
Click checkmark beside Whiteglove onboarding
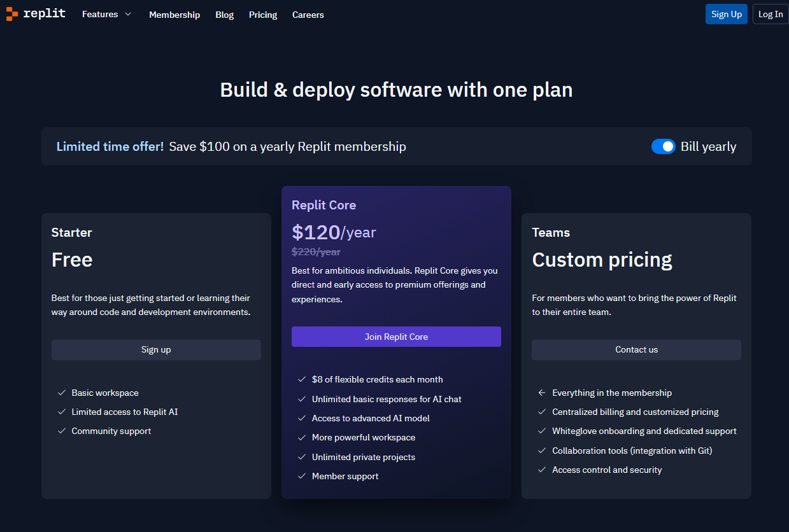(542, 431)
